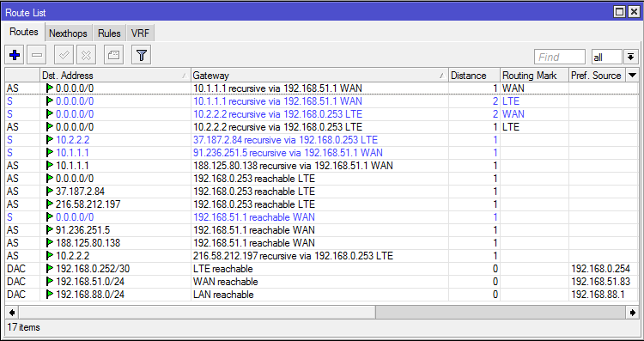The height and width of the screenshot is (341, 644).
Task: Click the green flag icon for 216.58.212.197
Action: coord(50,204)
